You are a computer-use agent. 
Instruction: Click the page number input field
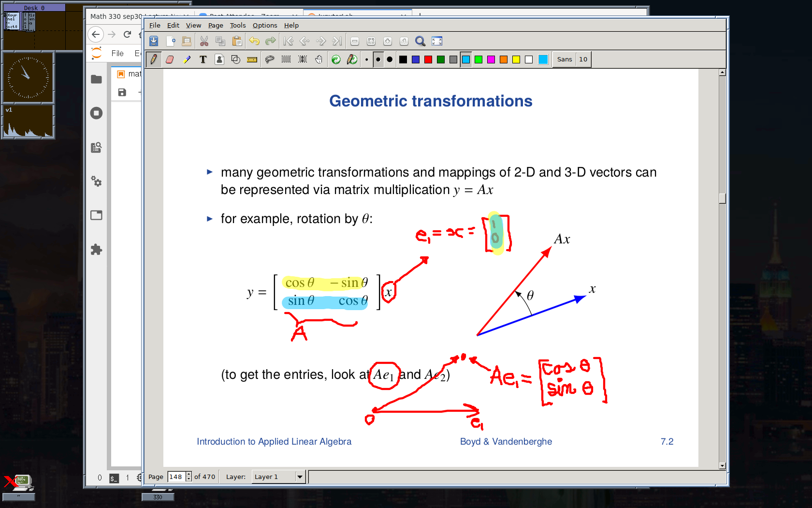(x=176, y=477)
